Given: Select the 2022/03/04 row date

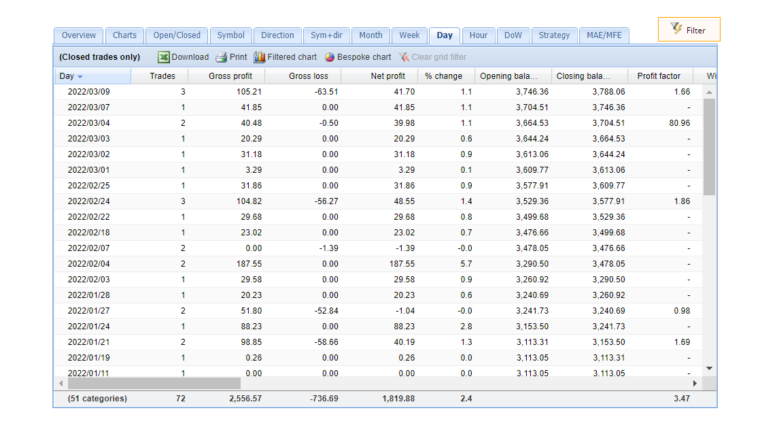Looking at the screenshot, I should click(x=89, y=123).
